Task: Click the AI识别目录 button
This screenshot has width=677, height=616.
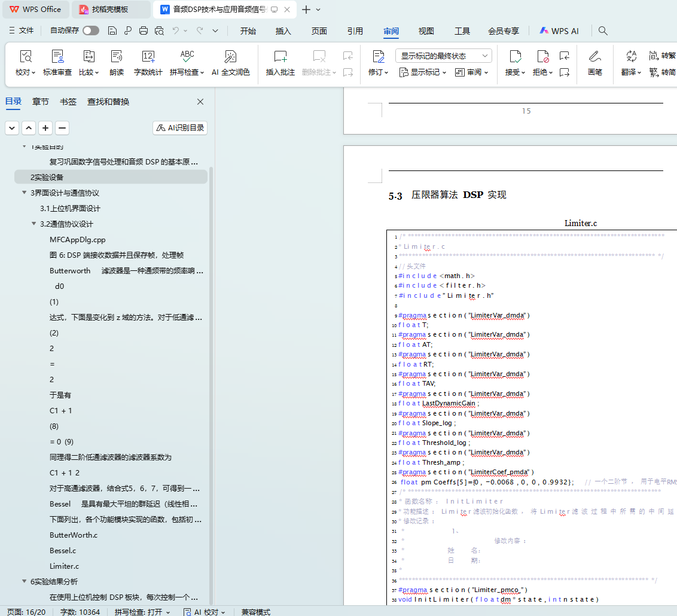Action: tap(180, 127)
